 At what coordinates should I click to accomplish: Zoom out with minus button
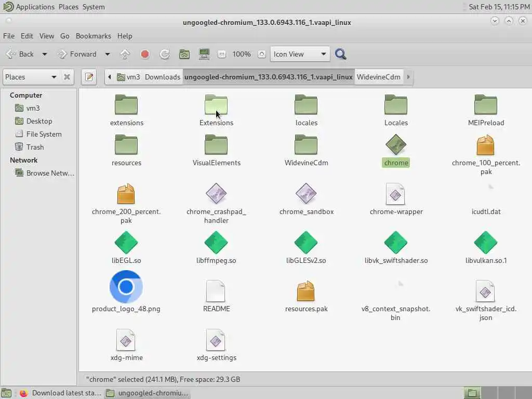(221, 54)
